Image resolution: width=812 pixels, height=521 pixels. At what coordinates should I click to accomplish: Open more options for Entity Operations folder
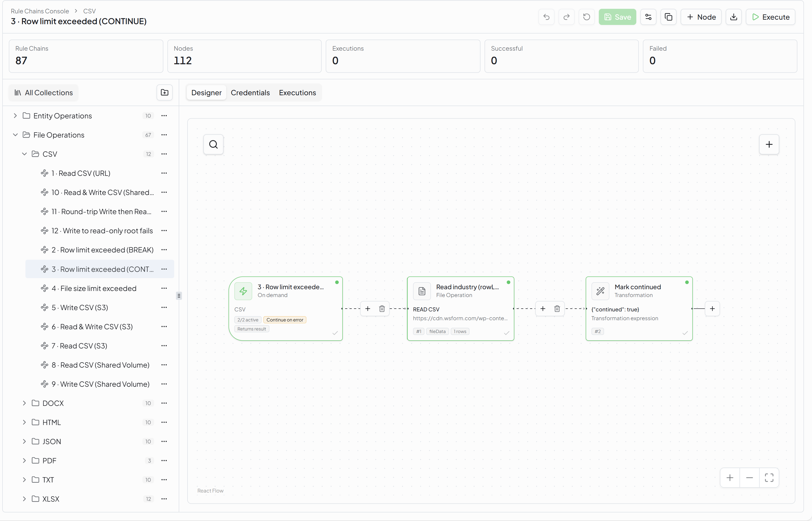pos(164,116)
